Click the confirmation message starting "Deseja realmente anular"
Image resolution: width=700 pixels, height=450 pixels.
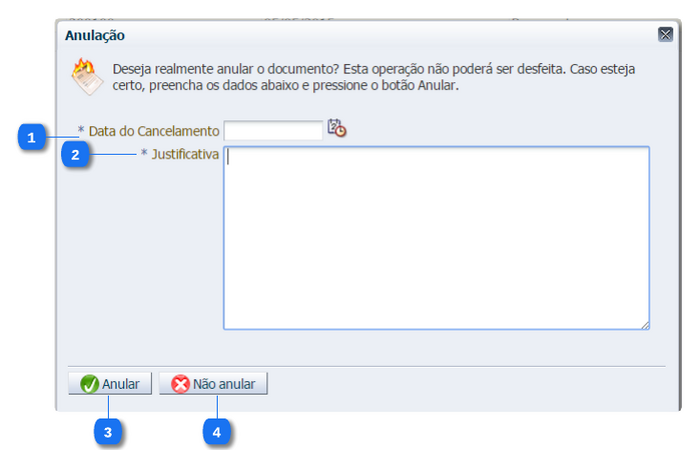point(373,78)
